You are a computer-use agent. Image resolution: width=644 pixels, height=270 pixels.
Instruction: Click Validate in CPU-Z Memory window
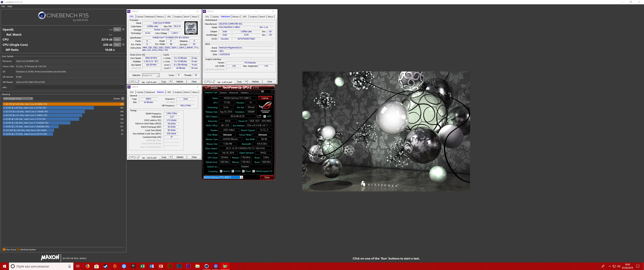[180, 157]
